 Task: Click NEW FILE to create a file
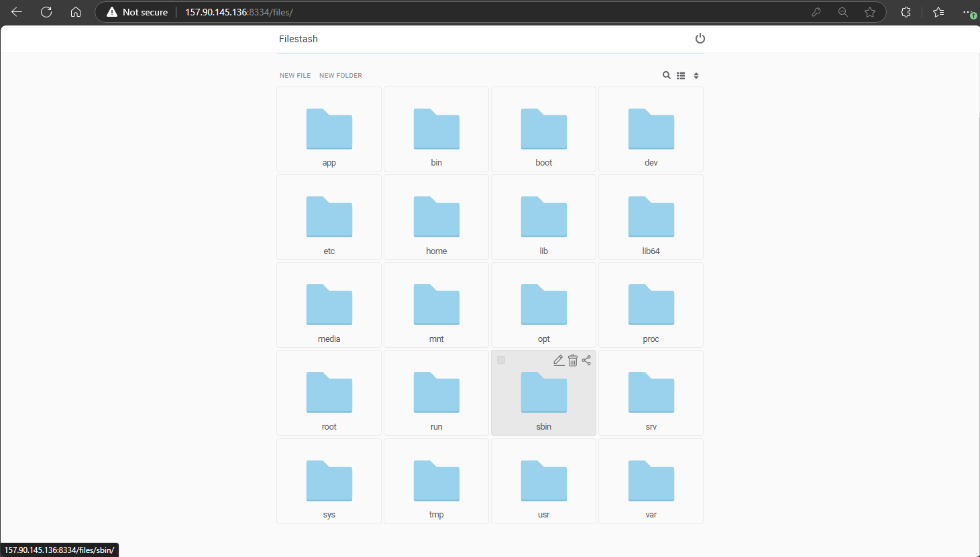coord(295,75)
